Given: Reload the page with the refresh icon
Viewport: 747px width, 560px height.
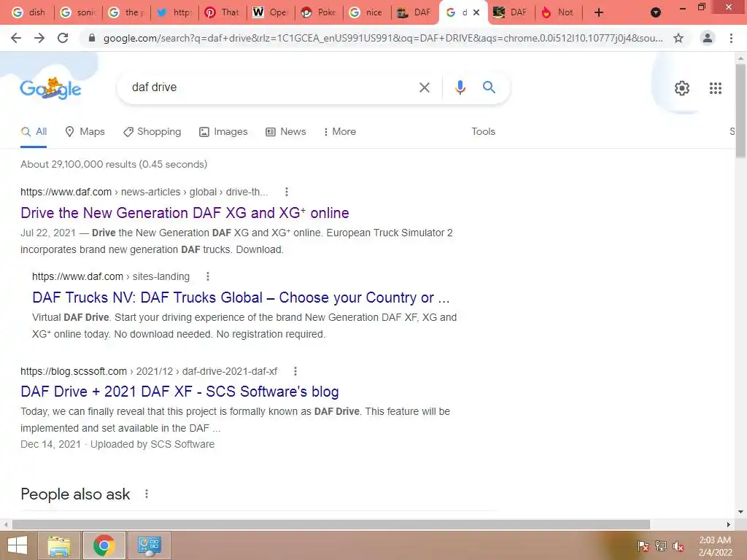Looking at the screenshot, I should [63, 38].
